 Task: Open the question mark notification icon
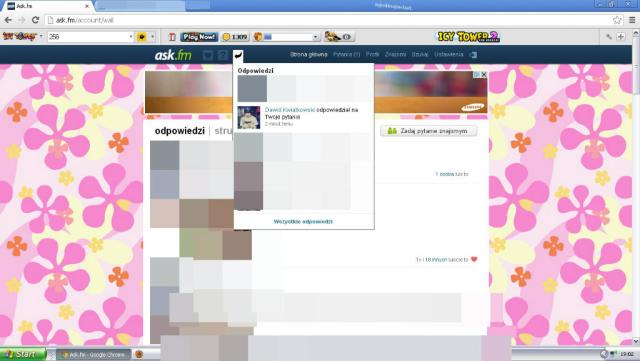click(x=222, y=55)
